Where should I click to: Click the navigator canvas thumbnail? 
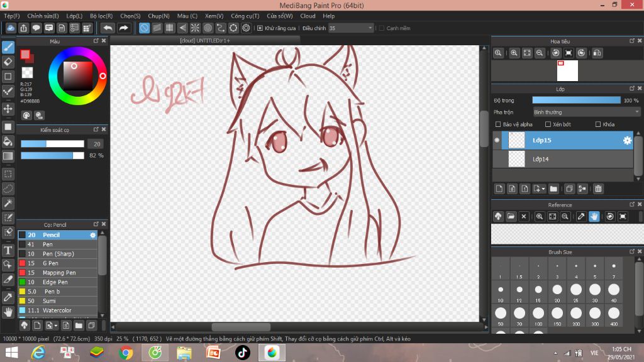pyautogui.click(x=567, y=70)
